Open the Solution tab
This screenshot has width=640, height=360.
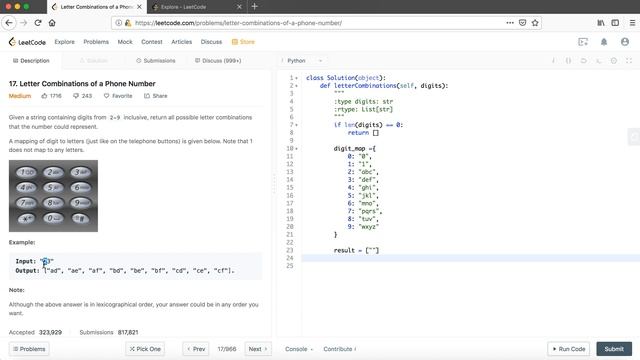coord(94,60)
